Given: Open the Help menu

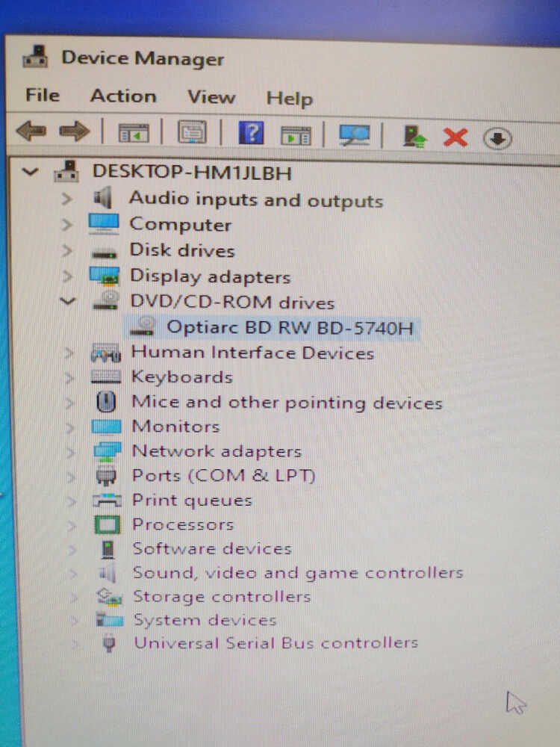Looking at the screenshot, I should click(x=290, y=99).
